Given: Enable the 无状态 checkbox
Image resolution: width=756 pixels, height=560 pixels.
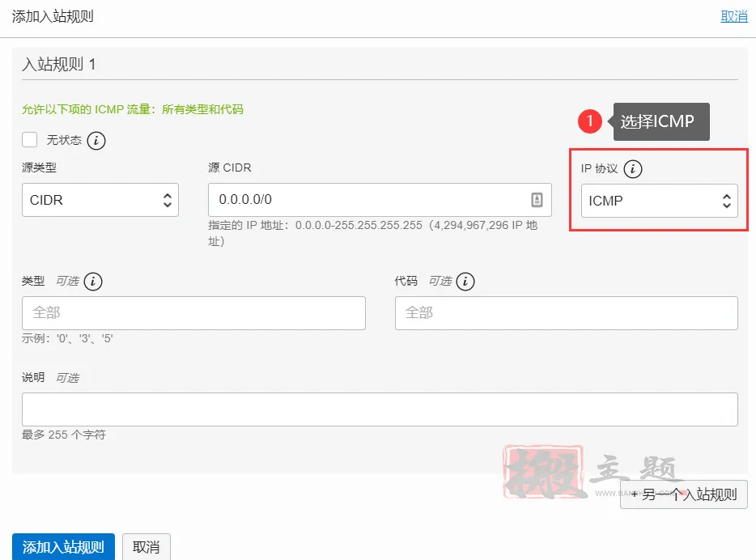Looking at the screenshot, I should click(30, 139).
